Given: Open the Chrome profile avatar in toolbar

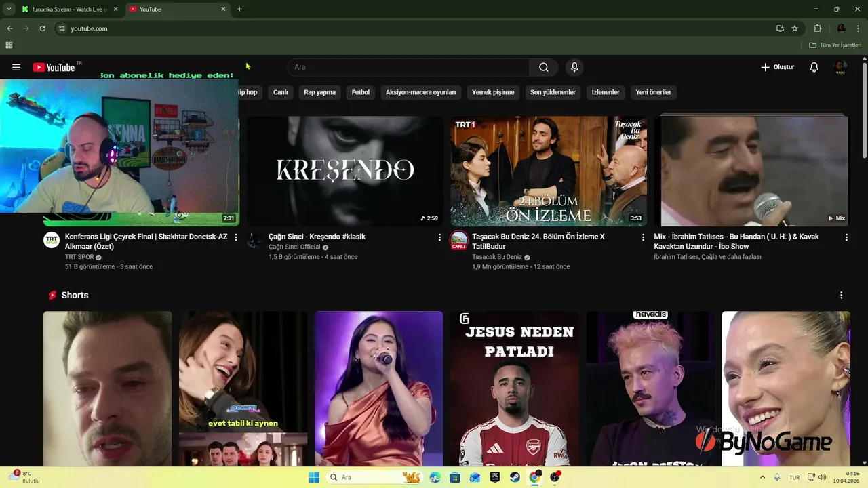Looking at the screenshot, I should pos(842,28).
